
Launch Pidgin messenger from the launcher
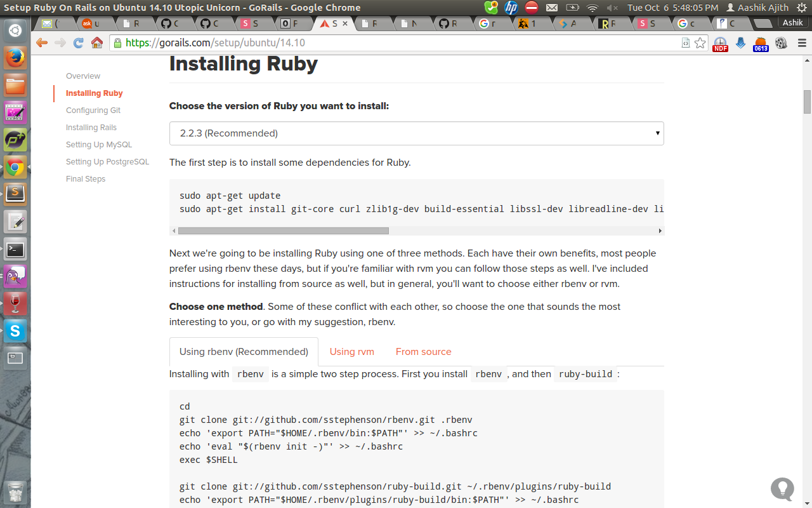[15, 276]
